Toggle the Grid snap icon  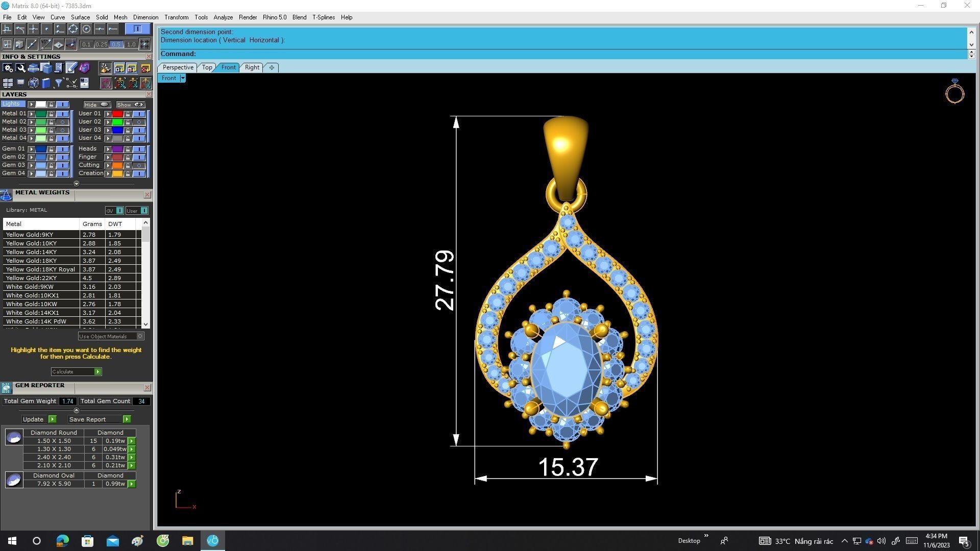(x=144, y=44)
